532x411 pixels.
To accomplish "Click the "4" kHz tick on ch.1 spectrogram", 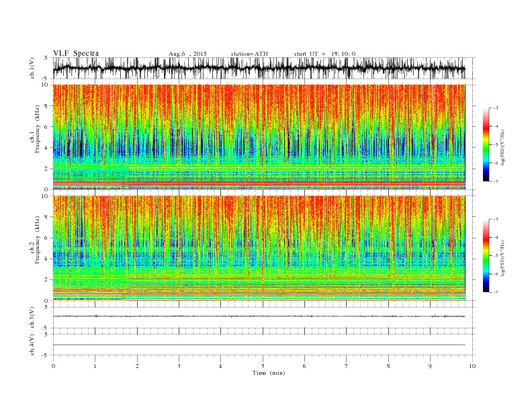I will point(47,148).
